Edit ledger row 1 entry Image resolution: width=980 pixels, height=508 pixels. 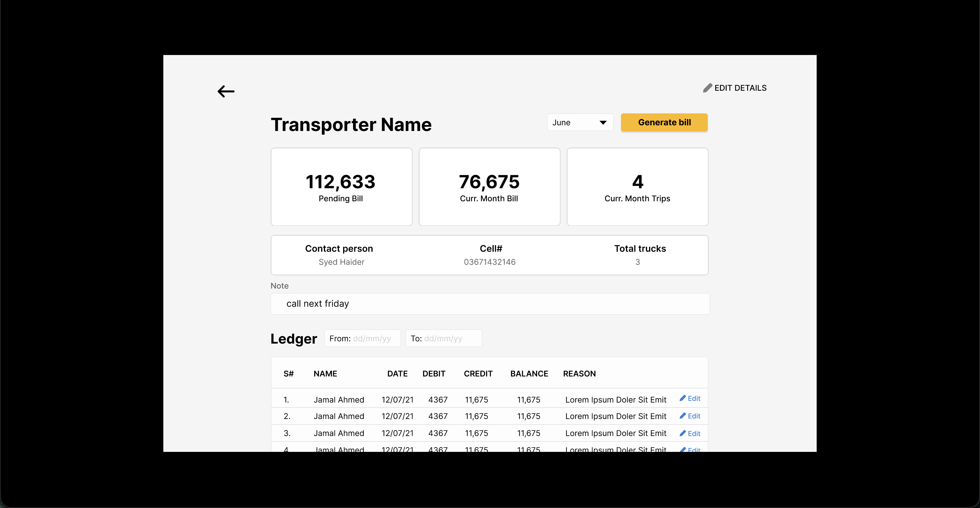(x=690, y=399)
